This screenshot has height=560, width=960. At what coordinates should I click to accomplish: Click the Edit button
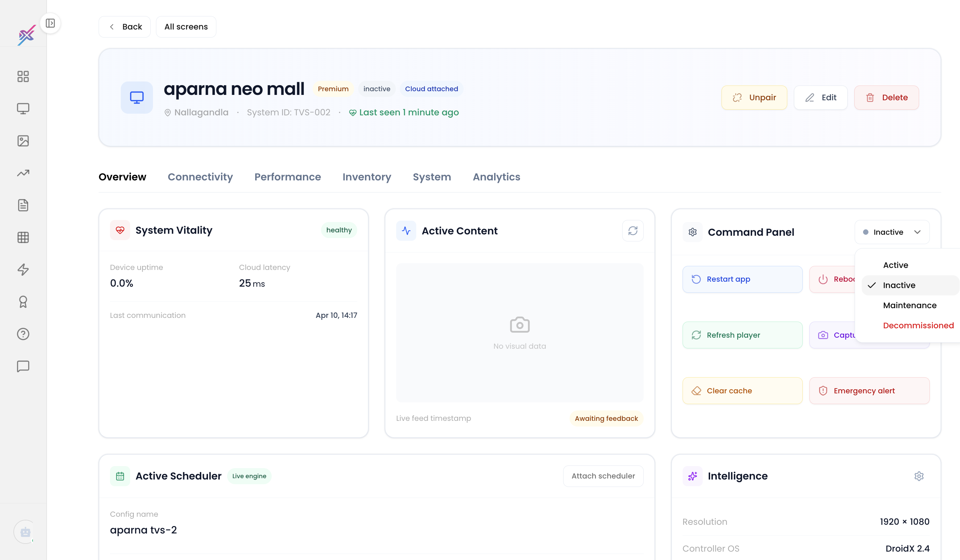tap(820, 98)
